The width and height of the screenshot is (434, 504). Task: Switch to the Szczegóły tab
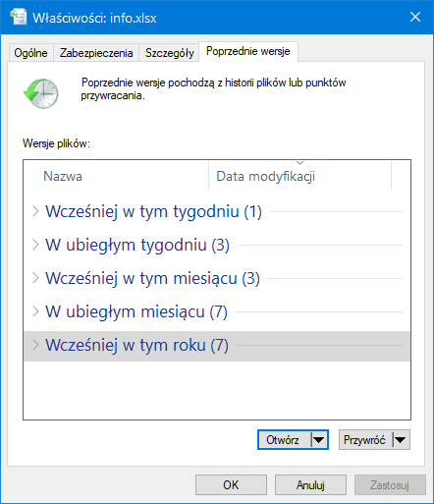tap(169, 53)
